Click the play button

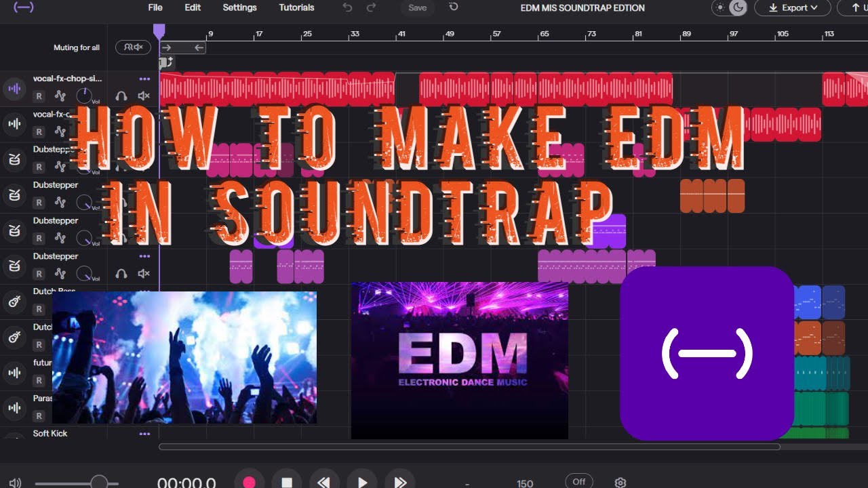tap(362, 482)
